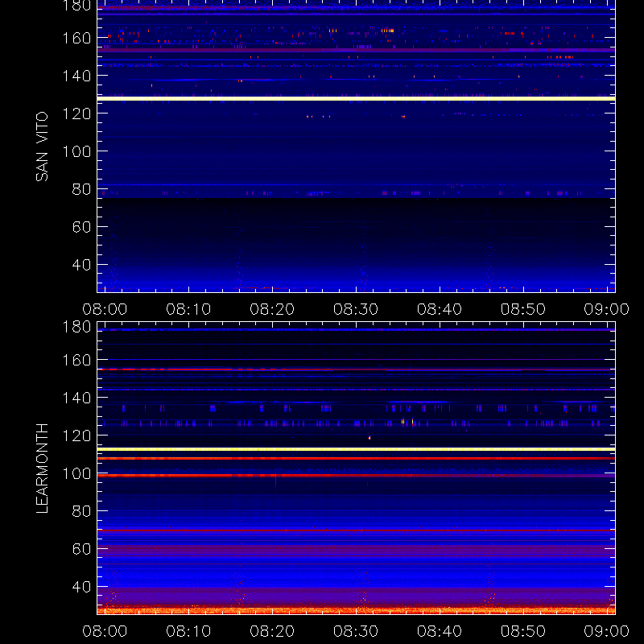Image resolution: width=644 pixels, height=644 pixels.
Task: Select the 80 tick label on San Vito plot
Action: coord(81,189)
